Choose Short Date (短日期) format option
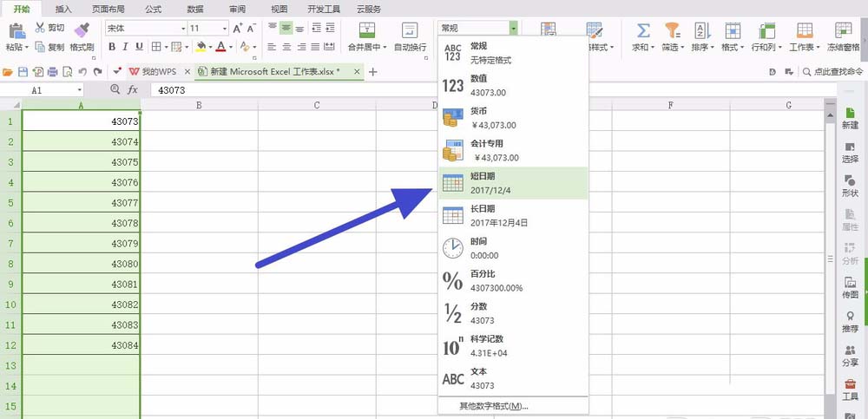Image resolution: width=868 pixels, height=419 pixels. pyautogui.click(x=512, y=182)
